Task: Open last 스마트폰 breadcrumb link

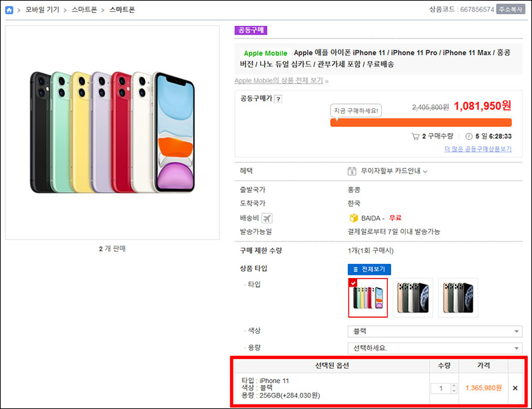Action: pyautogui.click(x=122, y=10)
